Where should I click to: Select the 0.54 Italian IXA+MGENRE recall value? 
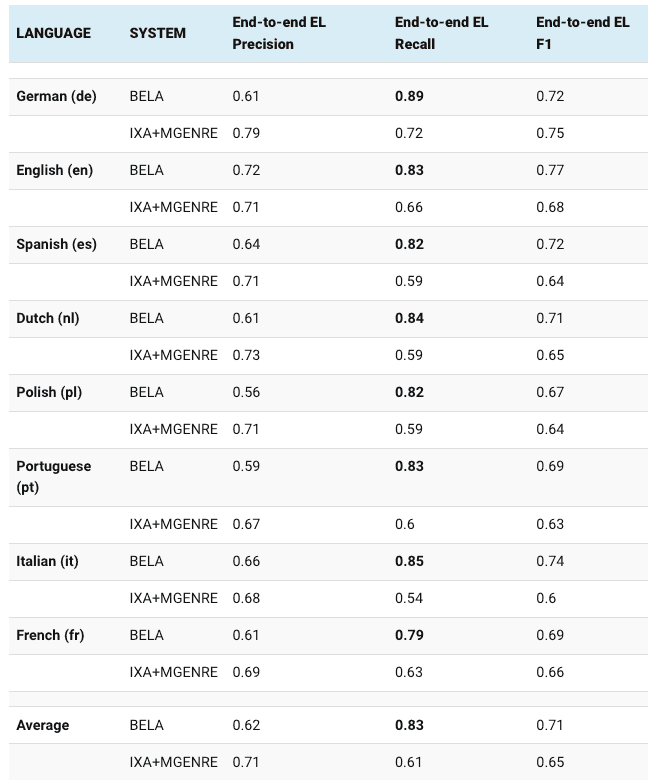click(408, 598)
